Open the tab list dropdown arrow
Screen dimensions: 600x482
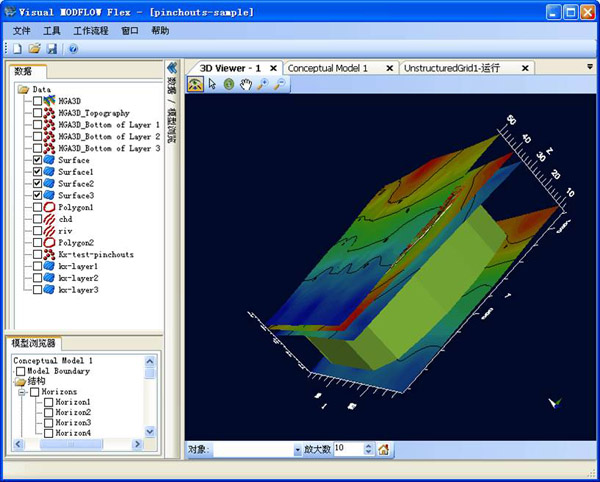coord(590,67)
